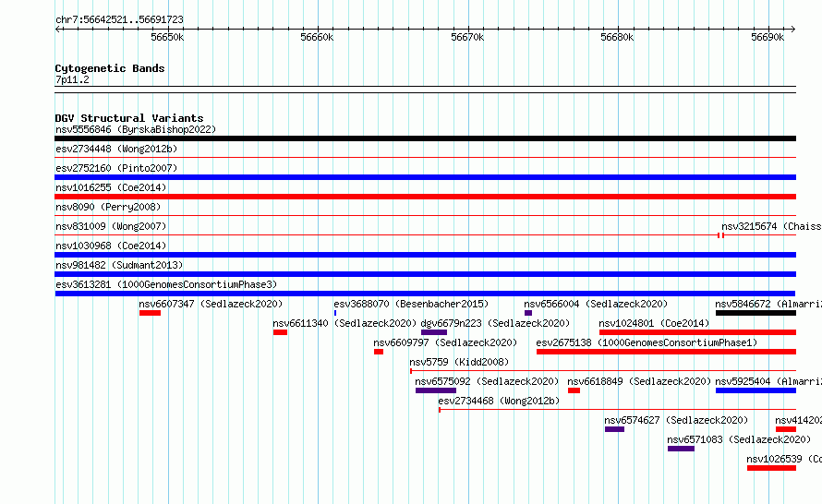The image size is (822, 504).
Task: Click the DGV Structural Variants track title
Action: [x=129, y=118]
